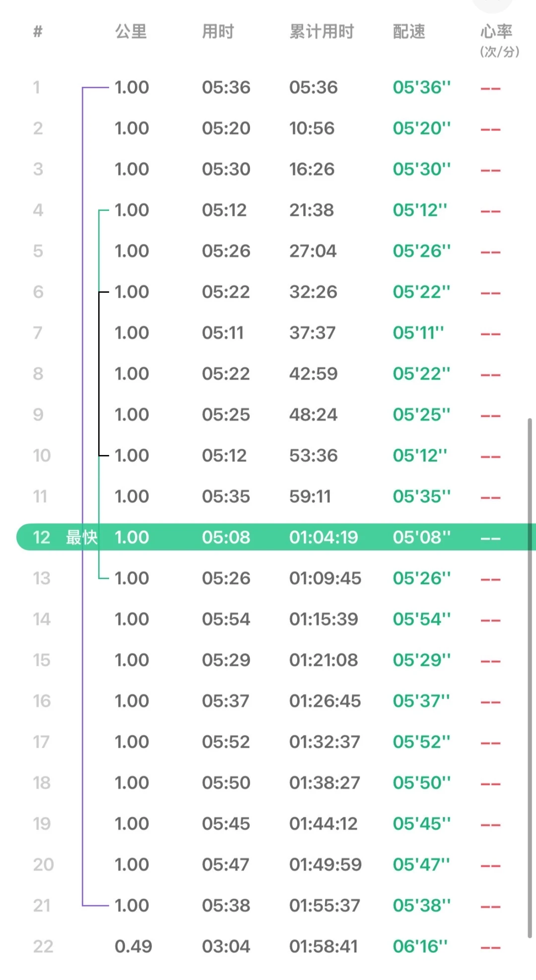Click cumulative time 37:37 in row 7
Screen dimensions: 536x980
(x=313, y=333)
